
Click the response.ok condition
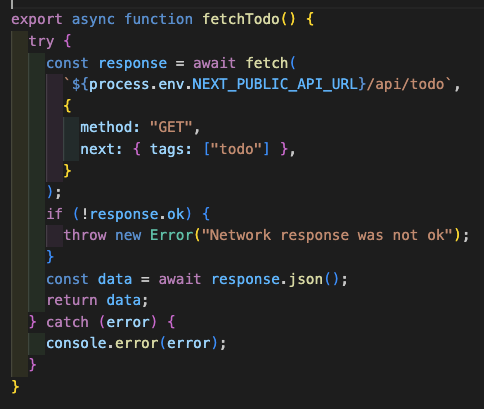pos(137,214)
